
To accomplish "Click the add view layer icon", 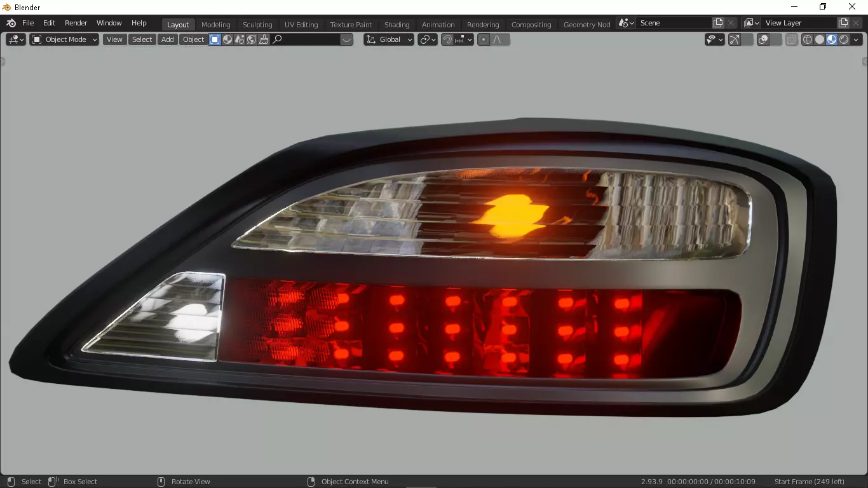I will point(843,23).
